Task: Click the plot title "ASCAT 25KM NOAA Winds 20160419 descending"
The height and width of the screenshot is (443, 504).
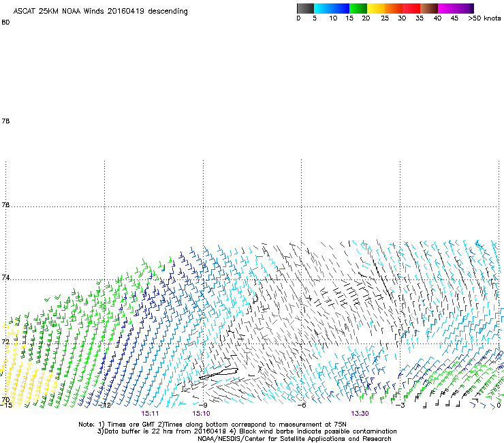Action: pyautogui.click(x=100, y=11)
